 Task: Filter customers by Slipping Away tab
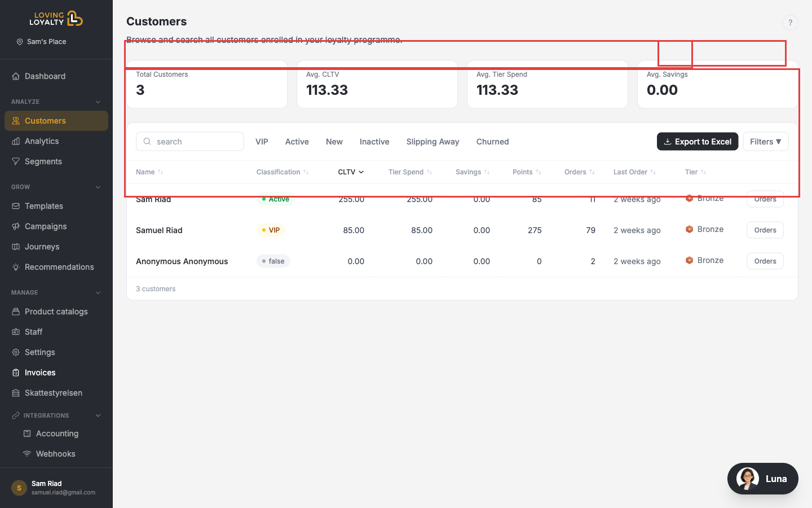(433, 142)
